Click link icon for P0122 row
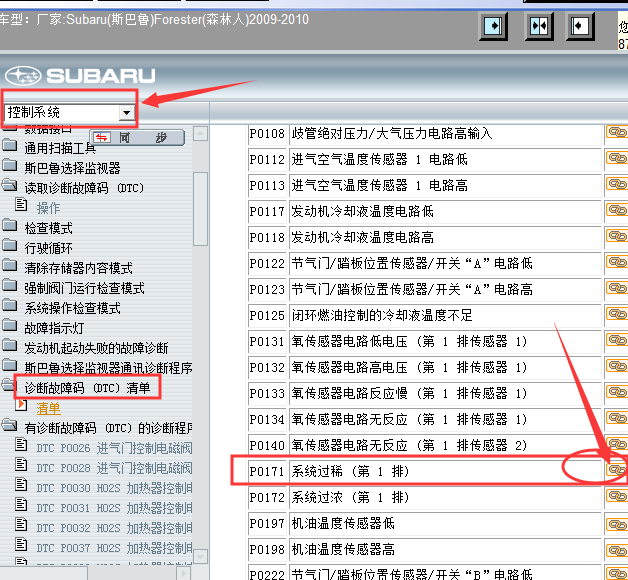 tap(617, 262)
